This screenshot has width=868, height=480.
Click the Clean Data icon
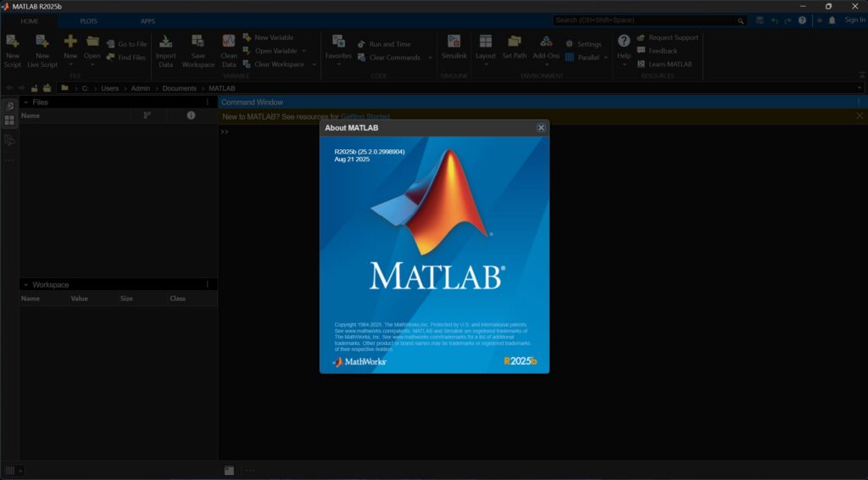pos(229,42)
